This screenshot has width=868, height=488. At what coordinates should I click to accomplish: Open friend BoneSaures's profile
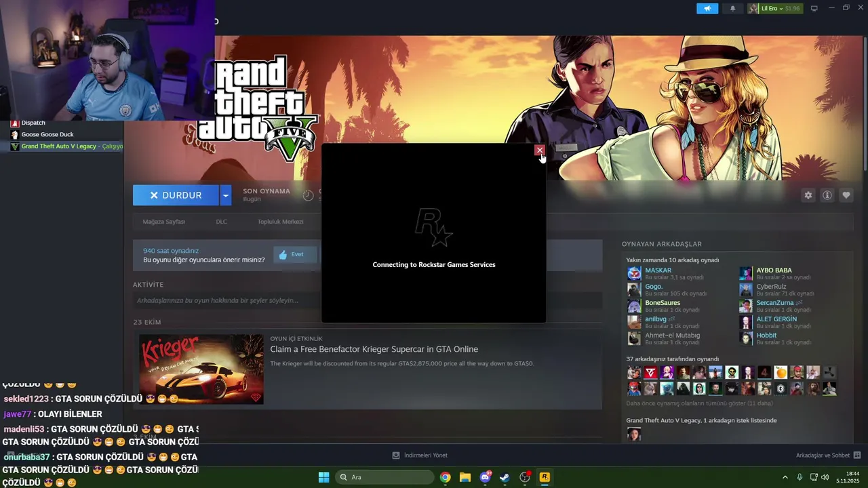(x=663, y=303)
